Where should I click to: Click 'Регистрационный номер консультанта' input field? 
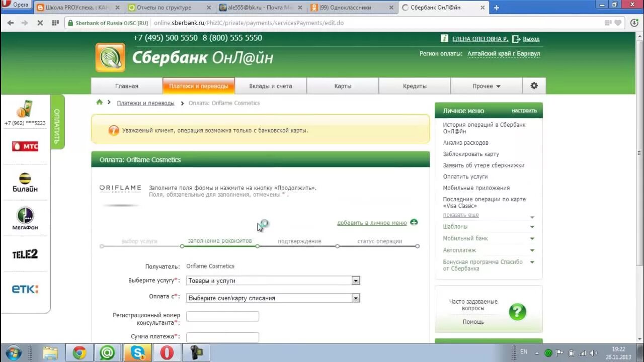[x=222, y=316]
